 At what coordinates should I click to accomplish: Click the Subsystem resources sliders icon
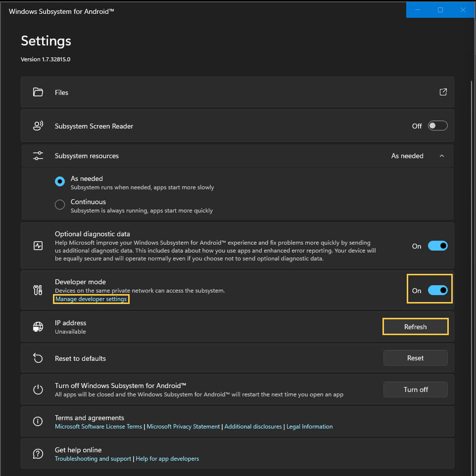click(x=38, y=156)
